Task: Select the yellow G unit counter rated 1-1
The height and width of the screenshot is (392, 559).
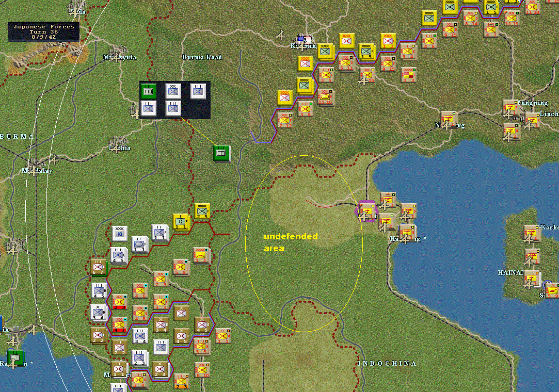Action: click(x=180, y=221)
